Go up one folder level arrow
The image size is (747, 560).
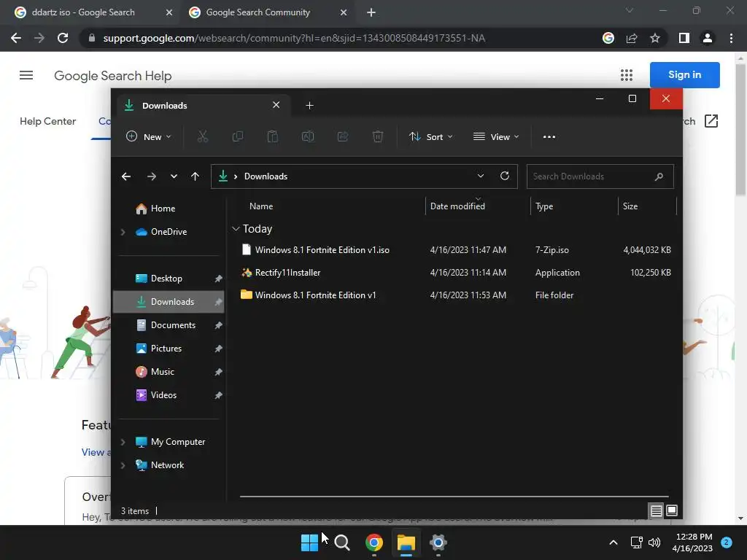pyautogui.click(x=195, y=176)
